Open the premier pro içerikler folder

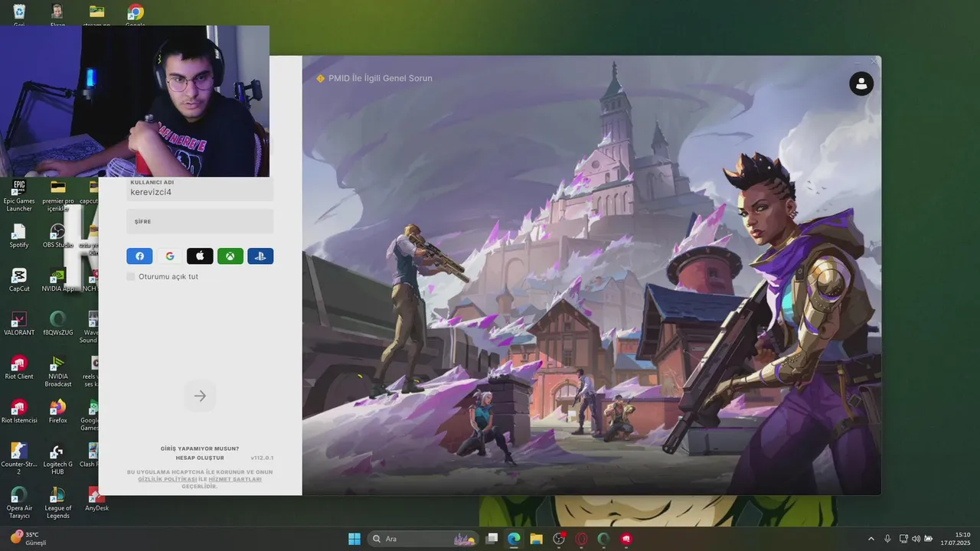point(57,196)
